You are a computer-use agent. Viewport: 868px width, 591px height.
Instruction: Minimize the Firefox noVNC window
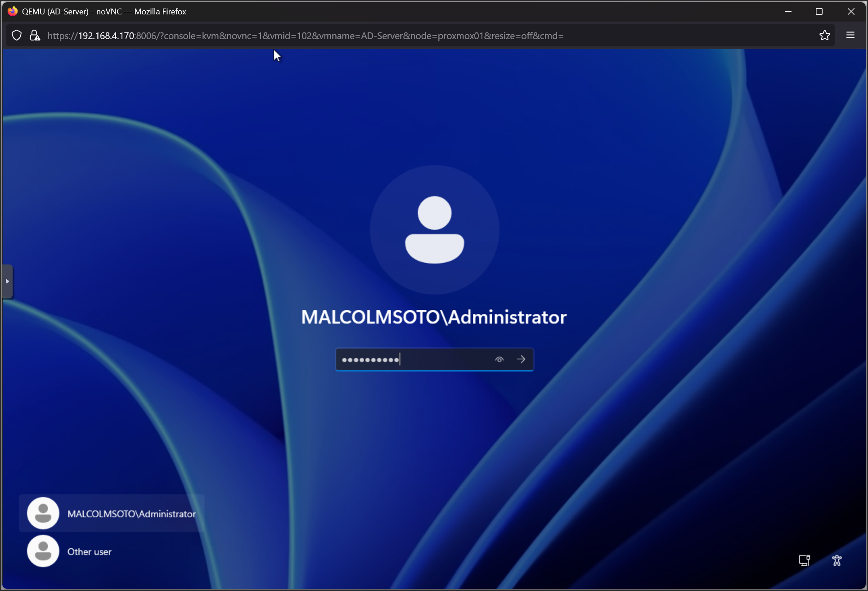point(788,11)
